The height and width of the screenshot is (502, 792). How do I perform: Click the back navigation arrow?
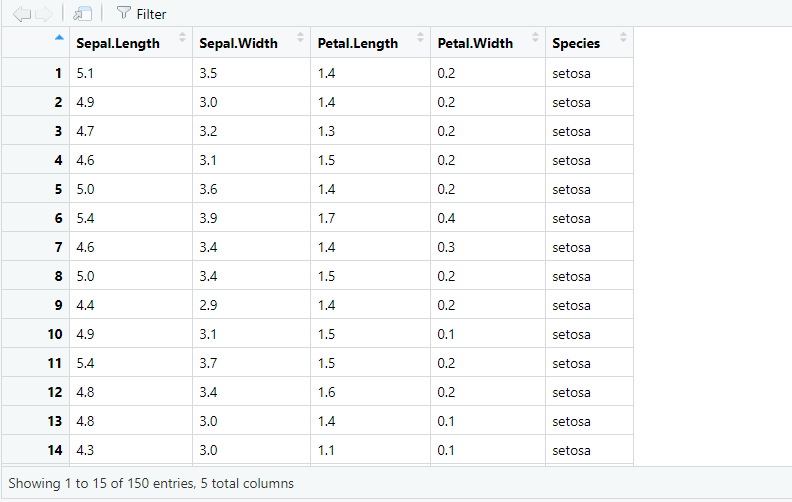(21, 14)
